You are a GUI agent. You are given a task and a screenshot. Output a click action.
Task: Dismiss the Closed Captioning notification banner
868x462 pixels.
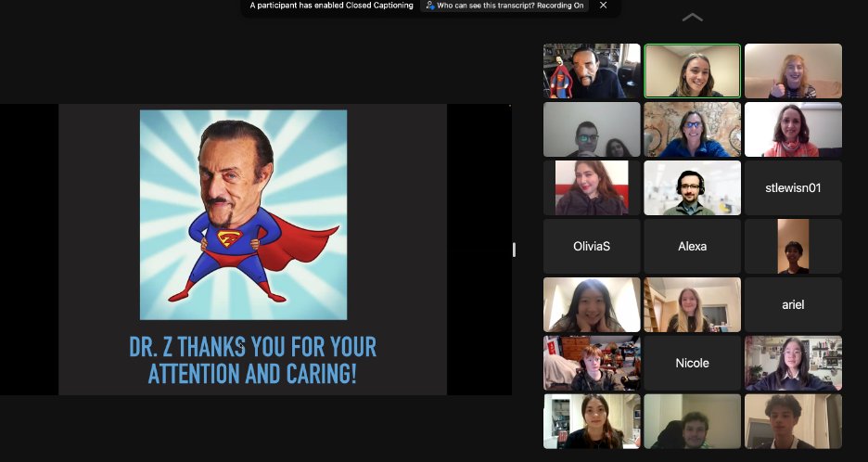(x=604, y=5)
